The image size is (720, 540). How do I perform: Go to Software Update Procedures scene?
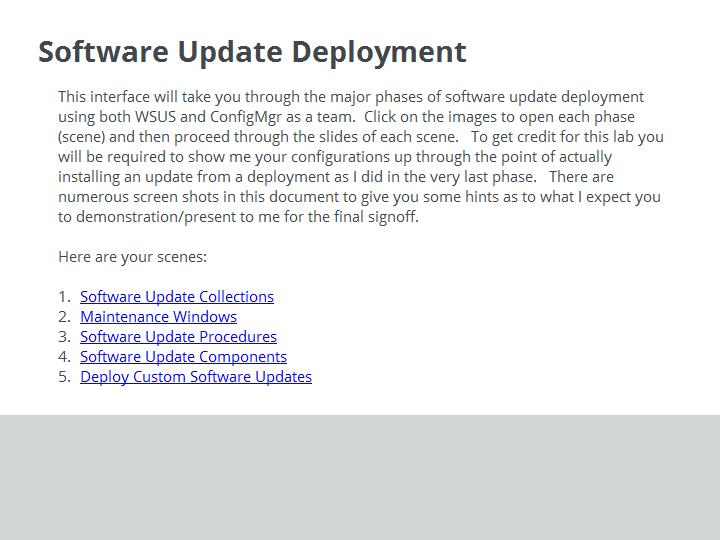click(x=178, y=337)
